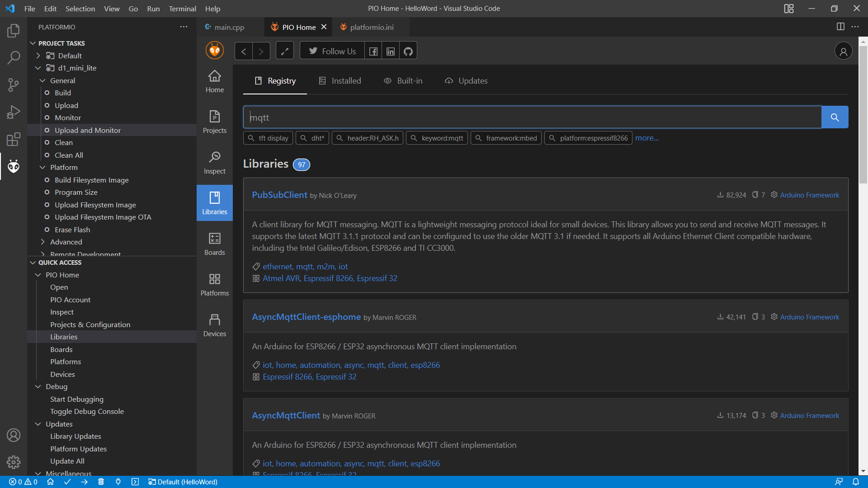This screenshot has width=868, height=488.
Task: Open Boards section in PIO Home
Action: [215, 244]
